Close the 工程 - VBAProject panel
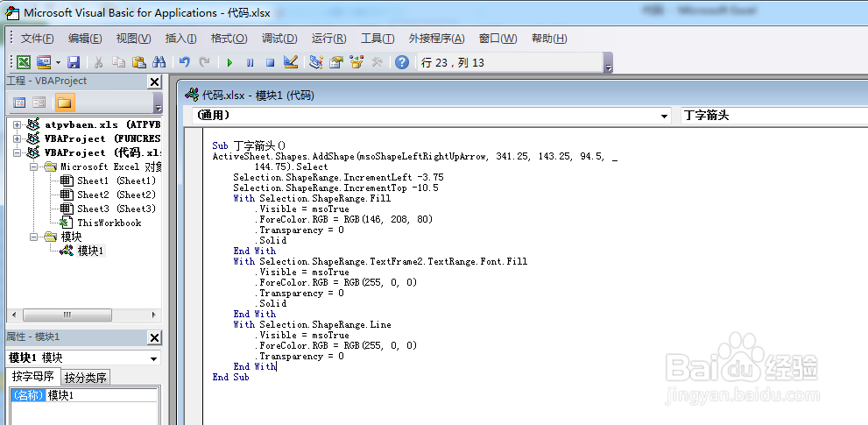 pos(154,82)
